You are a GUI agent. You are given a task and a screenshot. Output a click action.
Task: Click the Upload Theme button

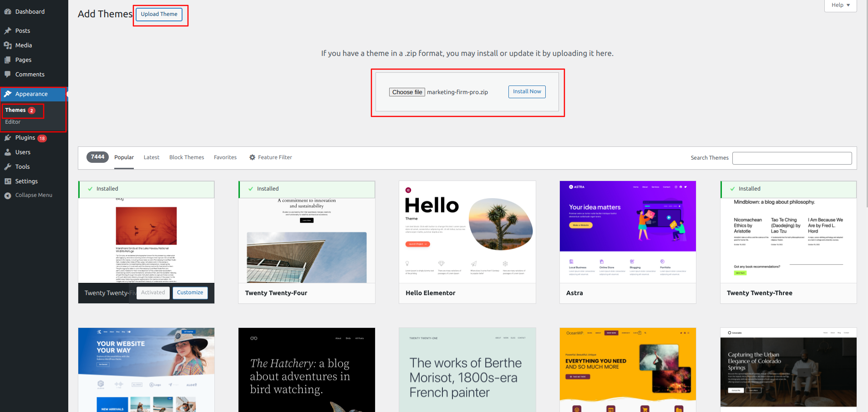(159, 14)
